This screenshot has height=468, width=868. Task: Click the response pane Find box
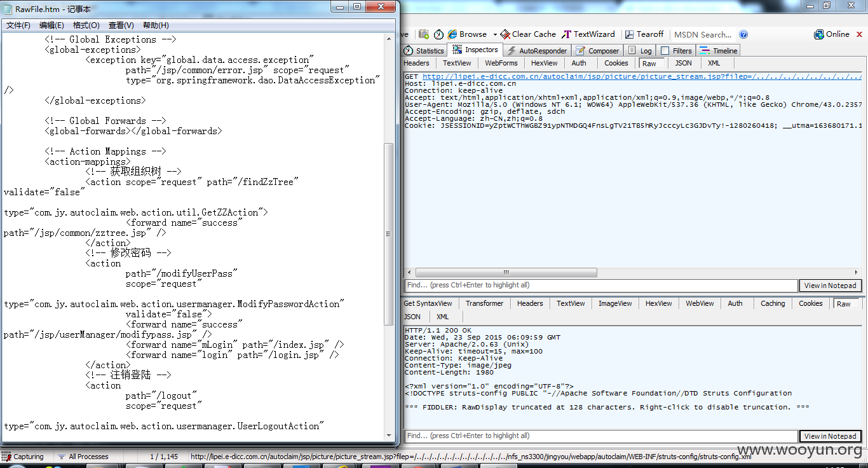pos(601,436)
